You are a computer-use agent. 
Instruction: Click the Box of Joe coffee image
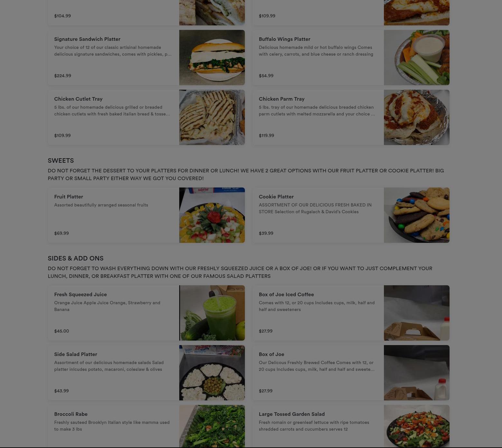coord(416,373)
